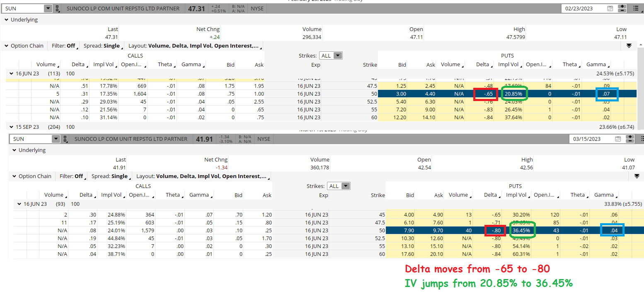This screenshot has width=644, height=294.
Task: Open the SUN symbol dropdown in 02/23/2023 panel
Action: click(48, 8)
